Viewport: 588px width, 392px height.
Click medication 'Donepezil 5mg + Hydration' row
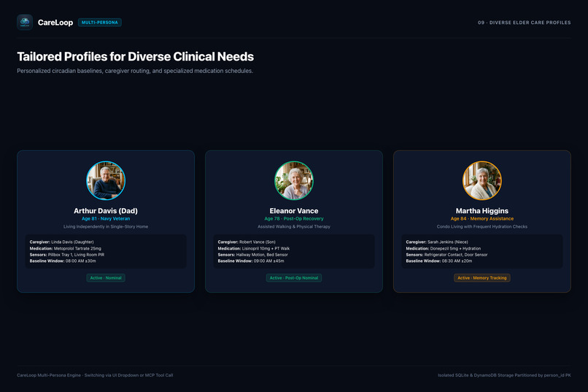(x=444, y=248)
